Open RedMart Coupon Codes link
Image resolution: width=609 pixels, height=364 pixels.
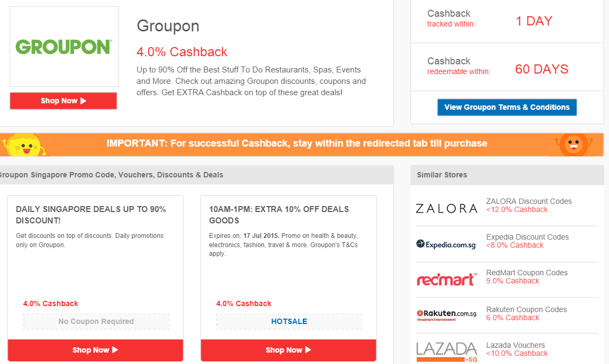click(526, 273)
